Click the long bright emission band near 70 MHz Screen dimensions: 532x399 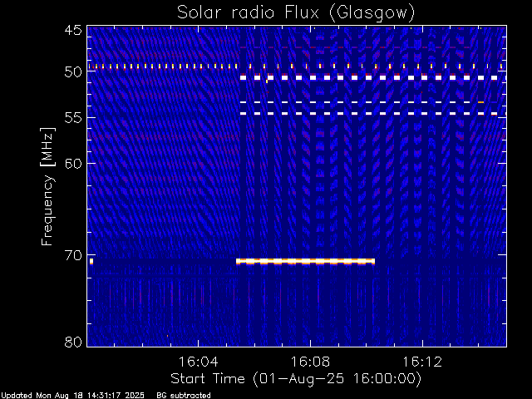[x=305, y=261]
